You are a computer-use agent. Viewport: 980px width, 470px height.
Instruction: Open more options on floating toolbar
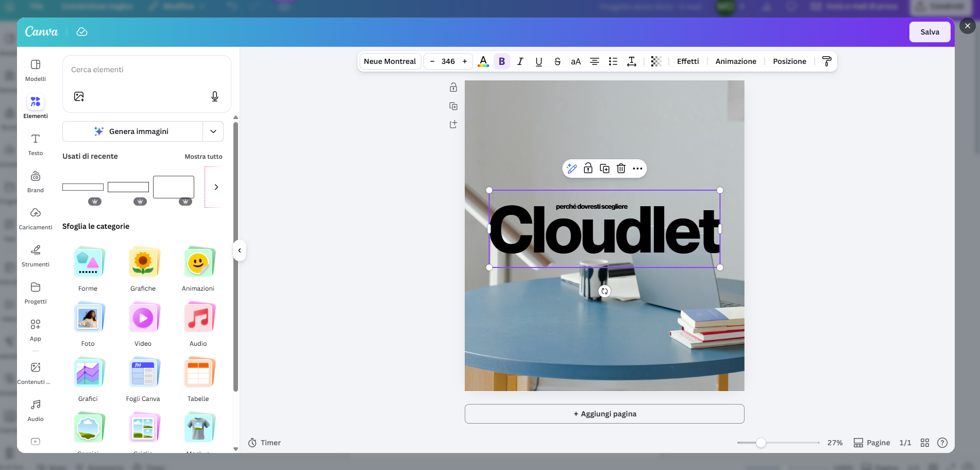click(638, 169)
